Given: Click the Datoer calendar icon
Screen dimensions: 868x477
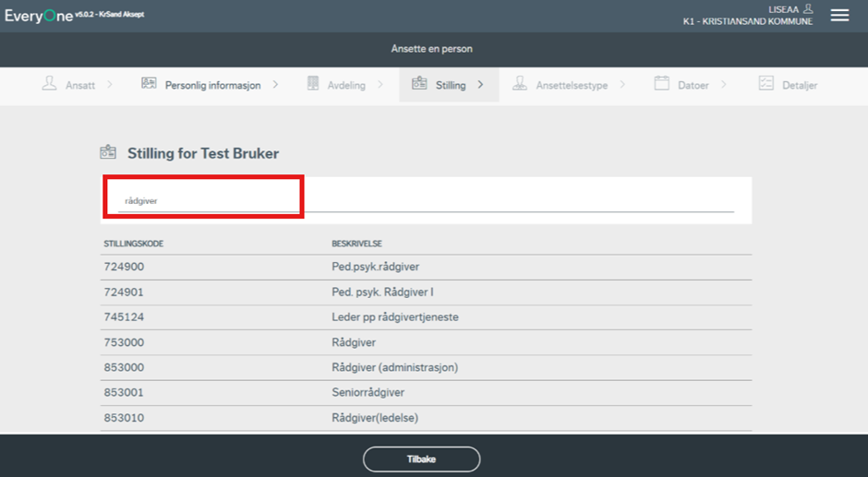Looking at the screenshot, I should (661, 84).
